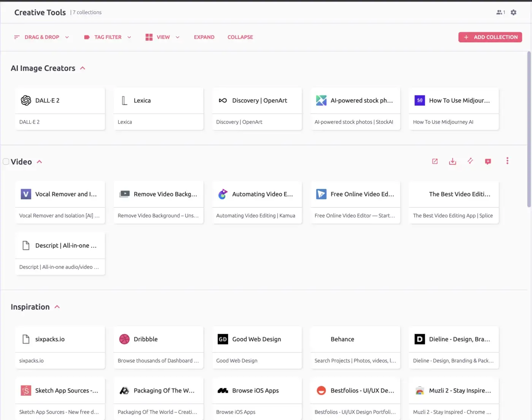Screen dimensions: 532x420
Task: Open the Drag & Drop dropdown
Action: (x=41, y=37)
